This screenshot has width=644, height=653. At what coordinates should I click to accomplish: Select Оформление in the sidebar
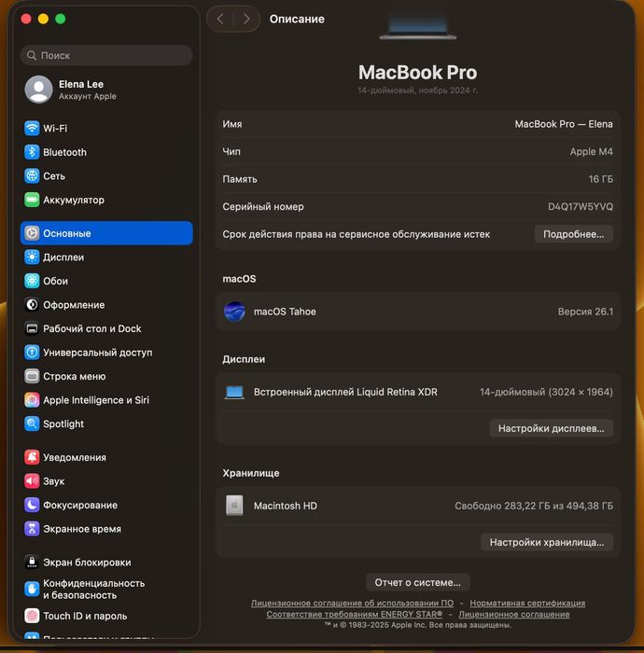(106, 305)
